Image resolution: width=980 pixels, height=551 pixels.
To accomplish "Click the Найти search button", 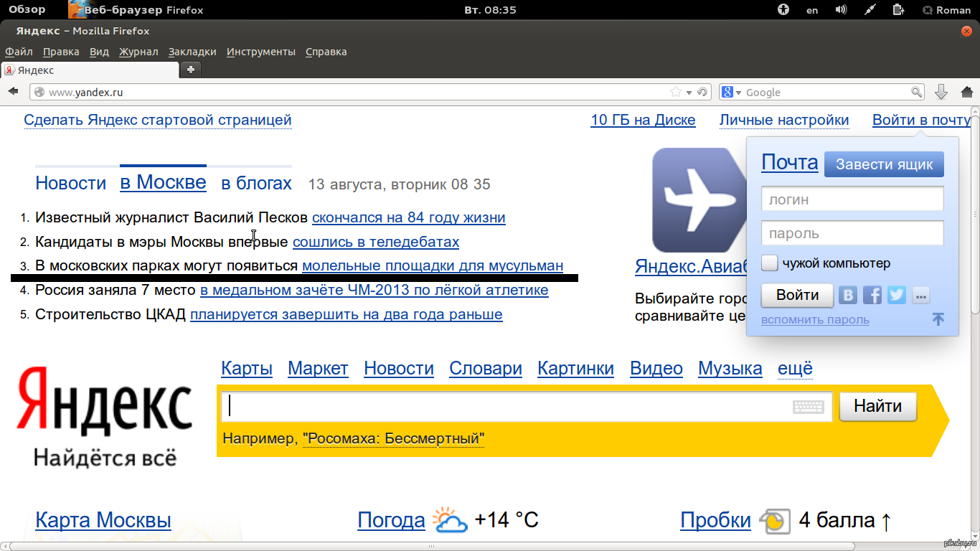I will 878,406.
